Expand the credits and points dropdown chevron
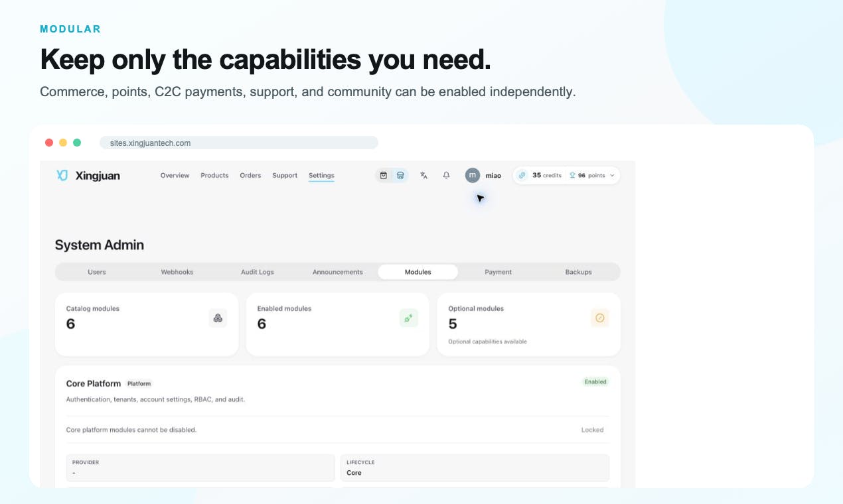843x504 pixels. [x=612, y=175]
